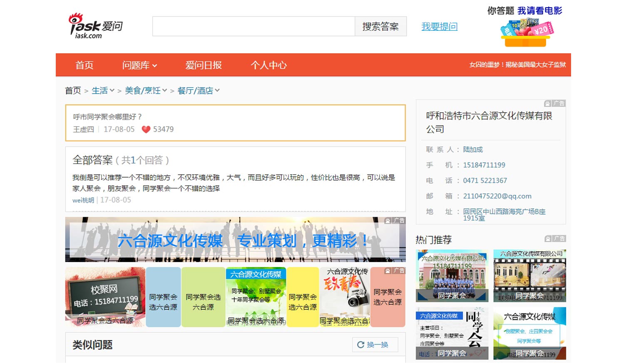Image resolution: width=626 pixels, height=364 pixels.
Task: Click mobile number 15184711199 in company card
Action: [484, 165]
